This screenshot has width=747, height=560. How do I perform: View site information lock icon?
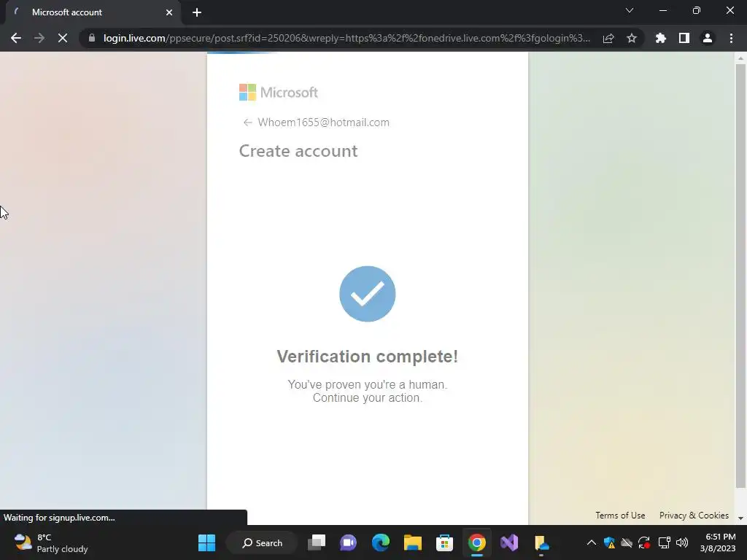92,38
